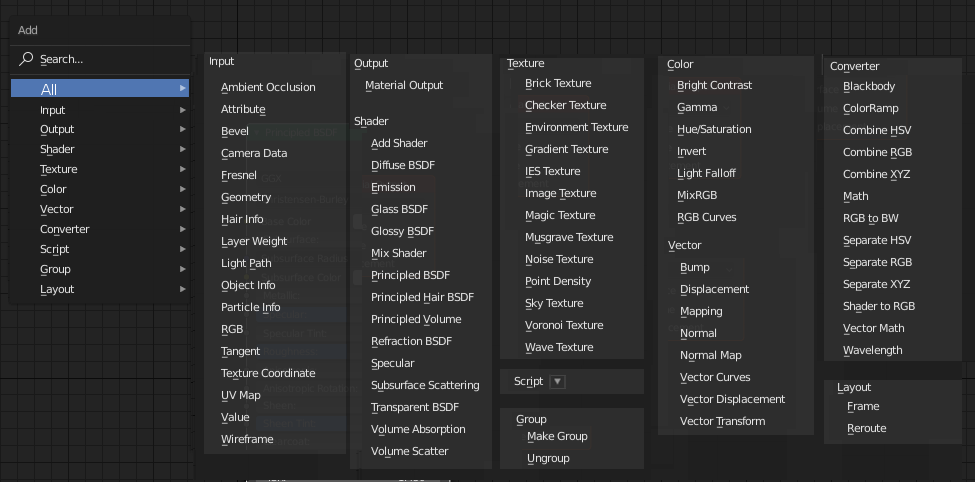Screen dimensions: 975x482
Task: Add a Hue/Saturation node
Action: (x=714, y=129)
